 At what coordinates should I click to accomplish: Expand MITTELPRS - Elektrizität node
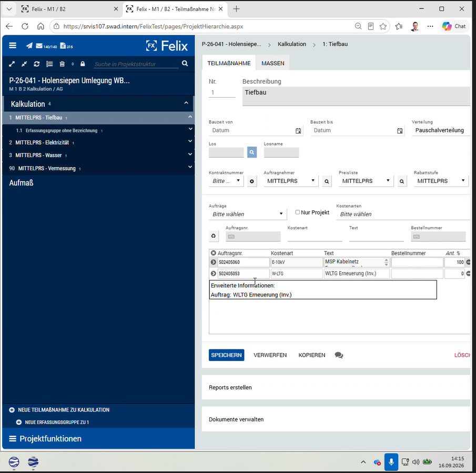[190, 141]
